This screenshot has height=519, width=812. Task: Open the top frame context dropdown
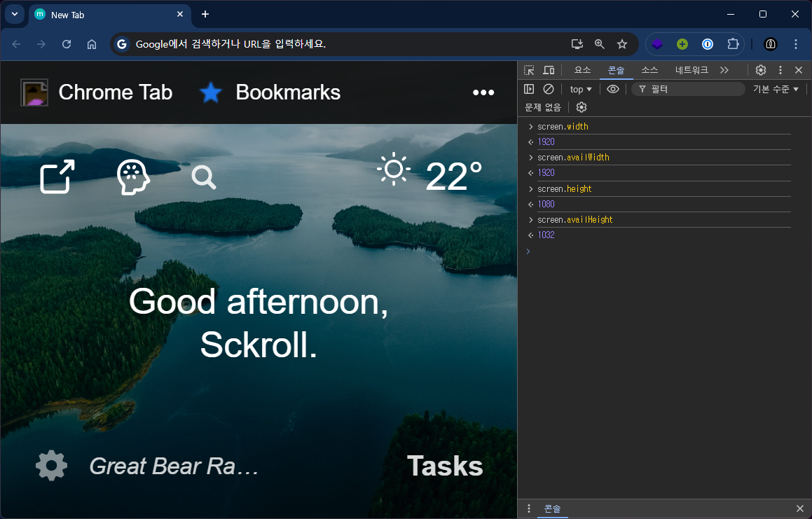click(579, 89)
